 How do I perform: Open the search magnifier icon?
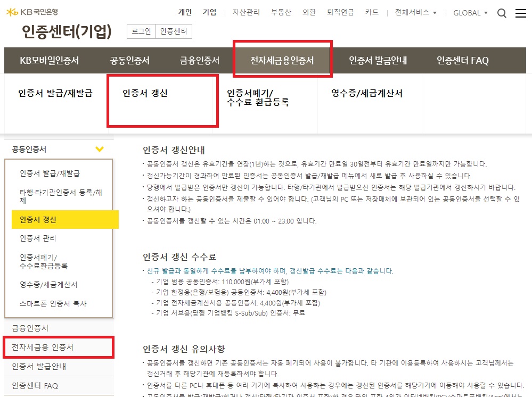click(502, 13)
